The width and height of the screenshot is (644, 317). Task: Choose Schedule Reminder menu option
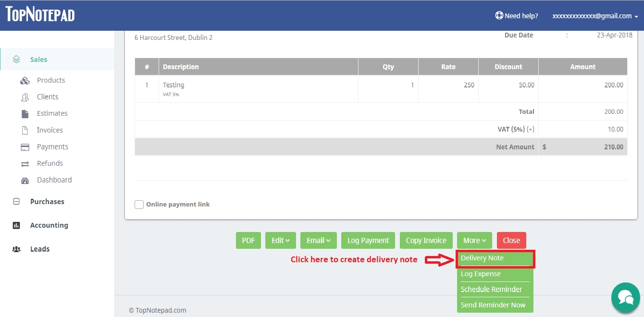point(491,289)
